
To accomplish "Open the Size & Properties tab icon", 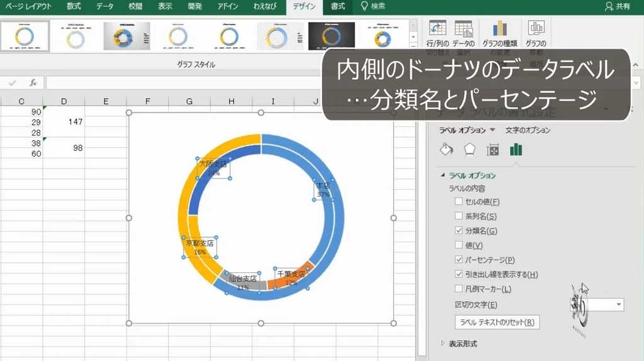I will click(x=492, y=150).
